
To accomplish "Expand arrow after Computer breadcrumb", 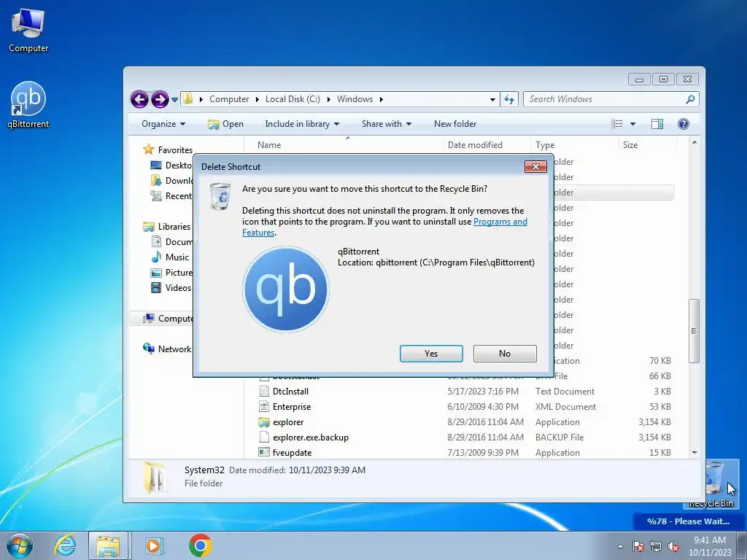I will (258, 99).
